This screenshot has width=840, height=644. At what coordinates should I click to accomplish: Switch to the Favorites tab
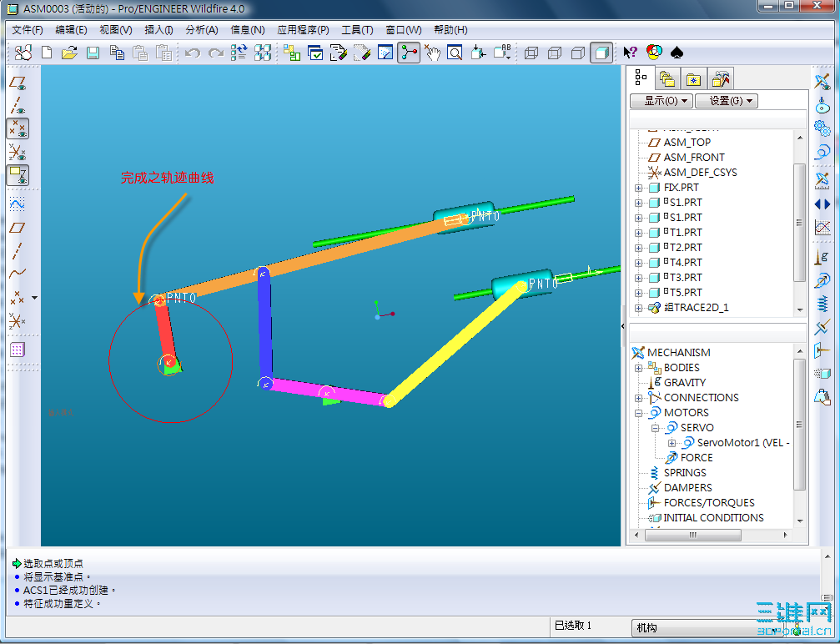tap(694, 79)
